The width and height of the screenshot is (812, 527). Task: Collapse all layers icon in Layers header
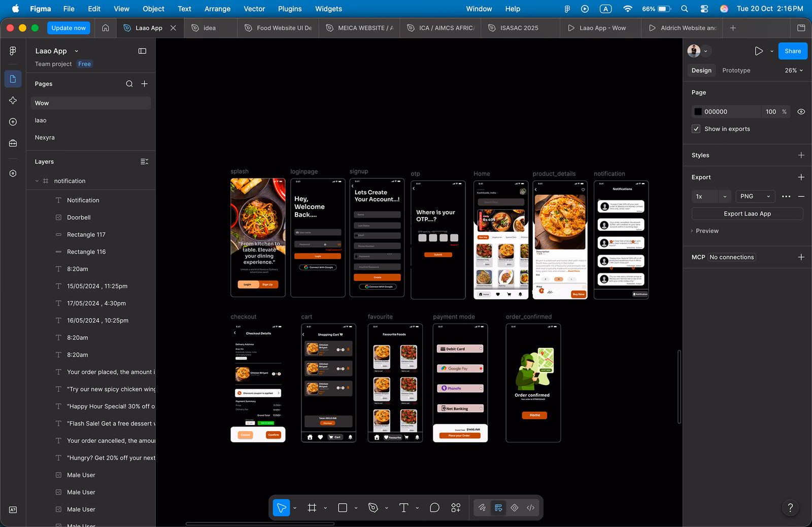coord(145,162)
